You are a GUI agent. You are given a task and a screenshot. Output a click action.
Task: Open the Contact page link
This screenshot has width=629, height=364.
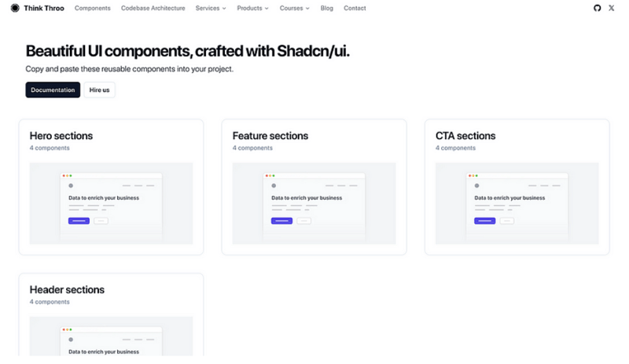coord(355,8)
